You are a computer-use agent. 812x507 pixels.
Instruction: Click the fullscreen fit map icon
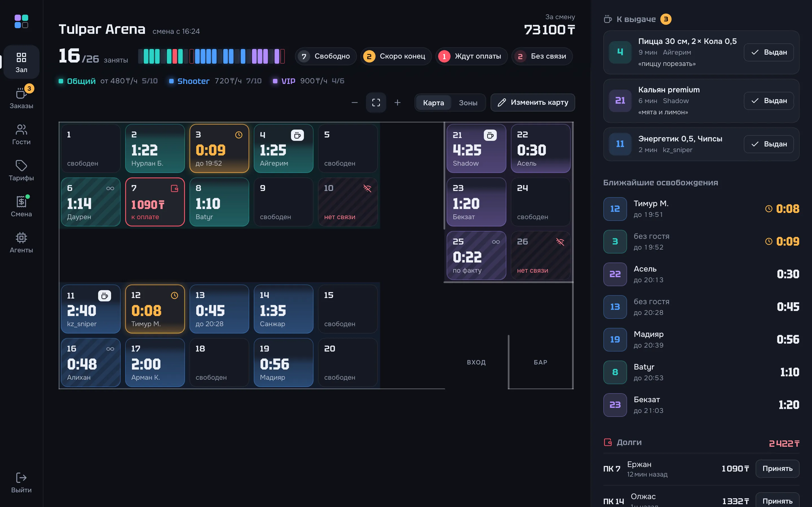point(376,102)
